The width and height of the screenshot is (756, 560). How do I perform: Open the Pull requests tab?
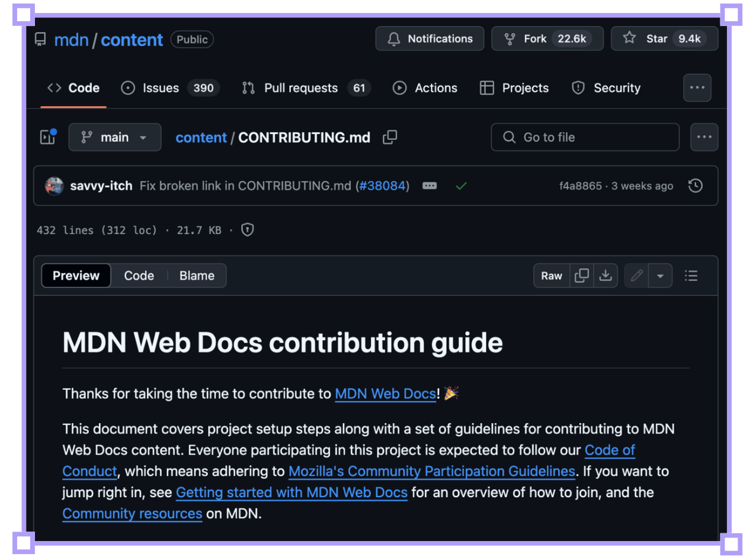[306, 88]
